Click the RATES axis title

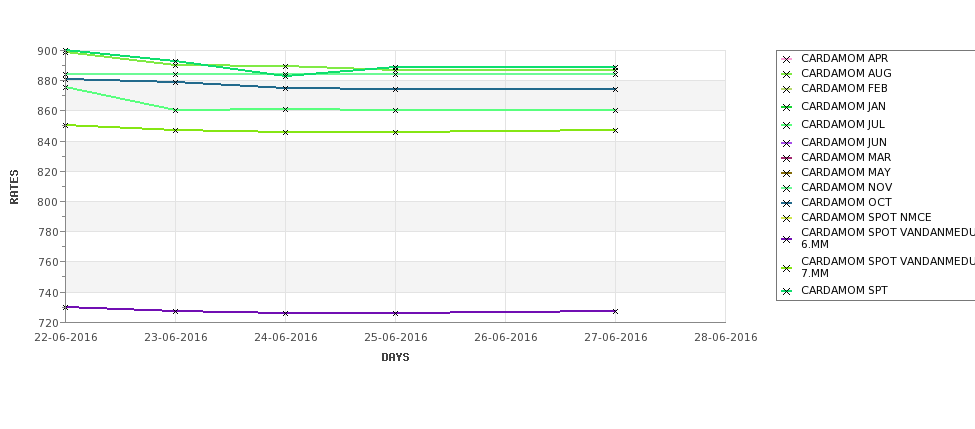(x=14, y=187)
